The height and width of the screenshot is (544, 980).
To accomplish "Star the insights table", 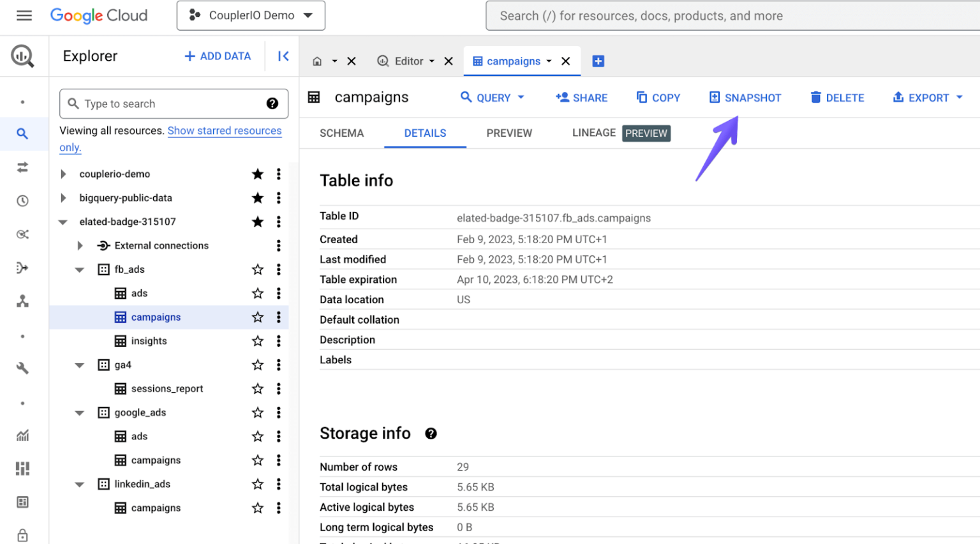I will tap(257, 340).
